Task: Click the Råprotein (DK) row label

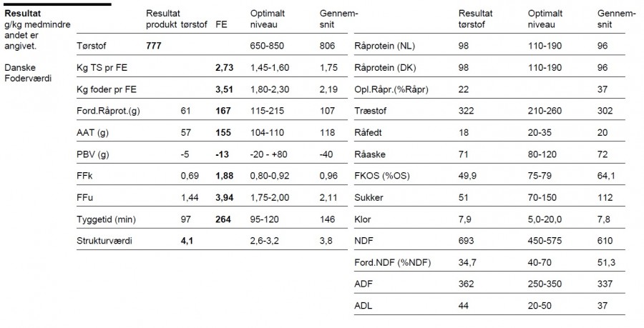Action: (x=389, y=68)
